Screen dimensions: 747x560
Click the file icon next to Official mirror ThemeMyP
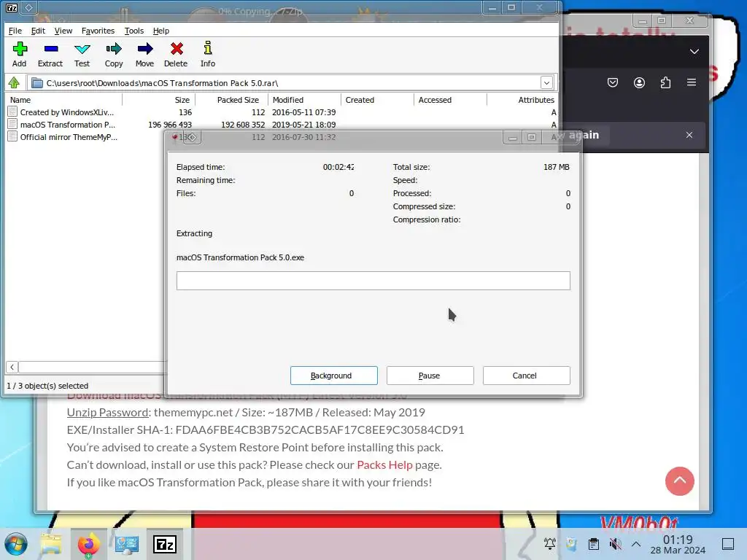[x=13, y=137]
